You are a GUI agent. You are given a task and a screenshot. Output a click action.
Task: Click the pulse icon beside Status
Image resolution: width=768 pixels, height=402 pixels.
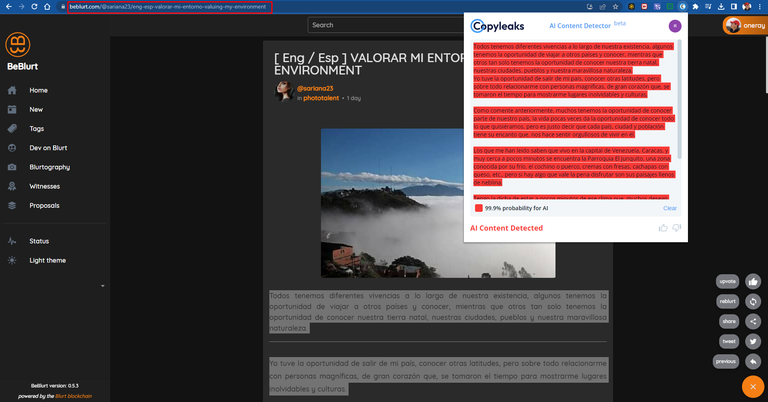(12, 241)
